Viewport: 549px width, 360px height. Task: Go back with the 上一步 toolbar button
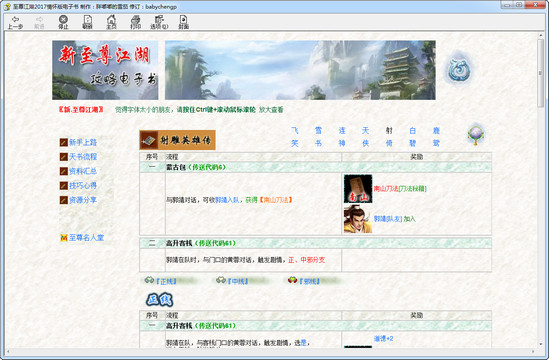pos(15,22)
